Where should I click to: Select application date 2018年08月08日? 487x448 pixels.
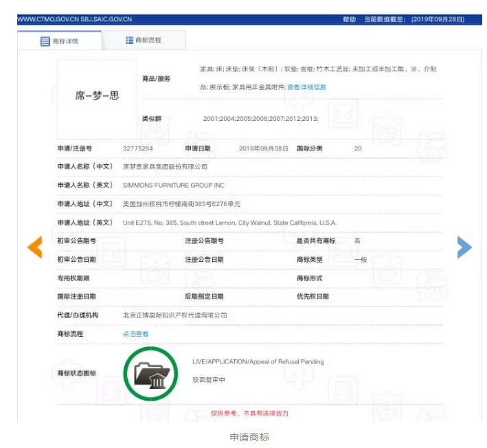(x=263, y=148)
